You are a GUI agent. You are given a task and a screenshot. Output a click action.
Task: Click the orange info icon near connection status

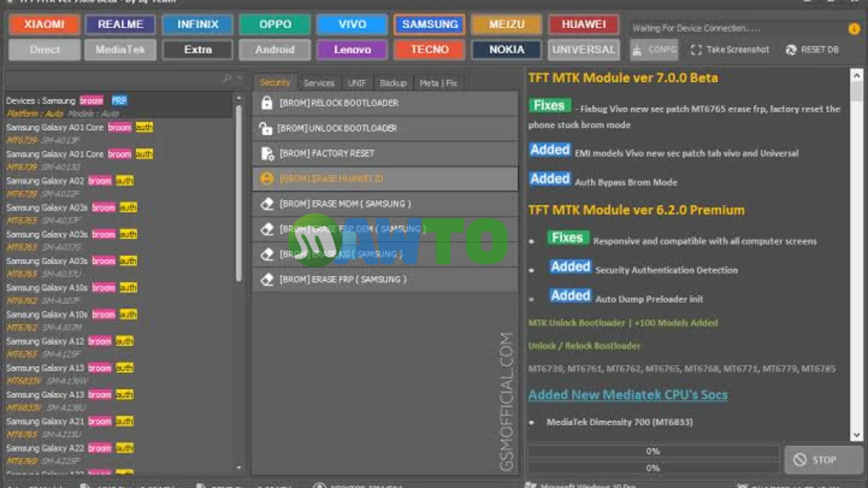(854, 28)
